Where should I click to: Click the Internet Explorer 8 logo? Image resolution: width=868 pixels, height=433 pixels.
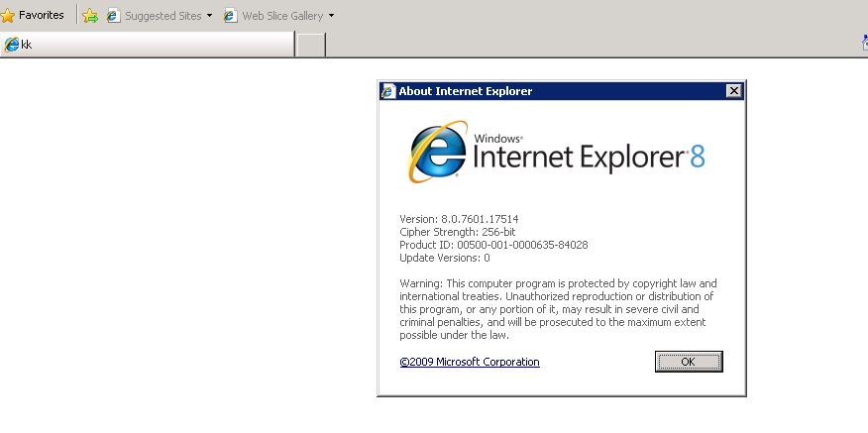(x=556, y=153)
